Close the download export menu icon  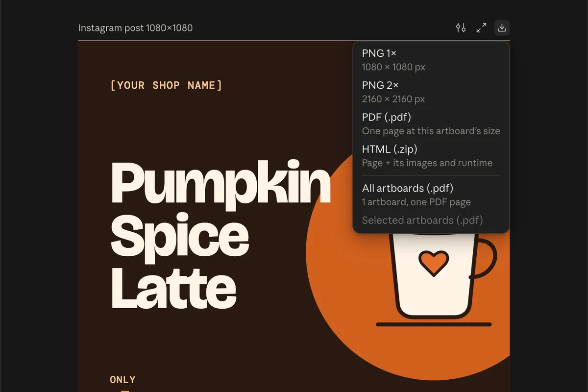point(502,28)
